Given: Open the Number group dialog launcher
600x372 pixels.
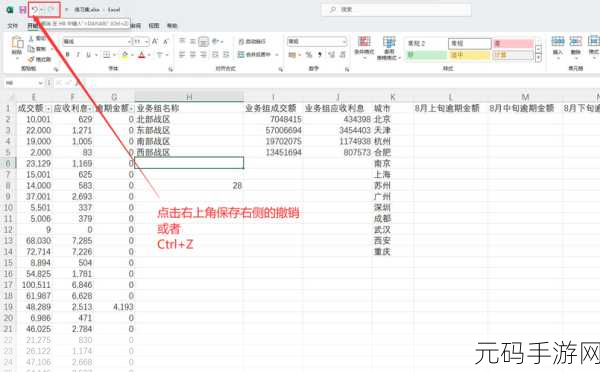Looking at the screenshot, I should [x=347, y=69].
